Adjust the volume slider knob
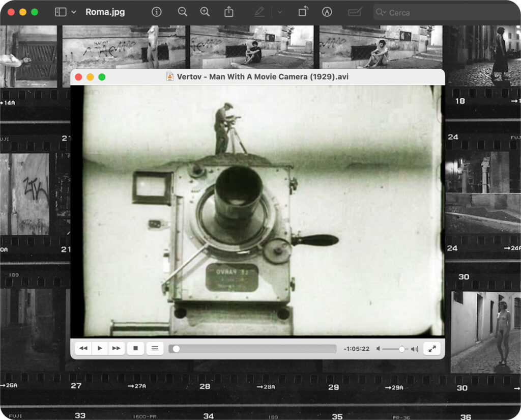Viewport: 521px width, 420px height. click(402, 349)
